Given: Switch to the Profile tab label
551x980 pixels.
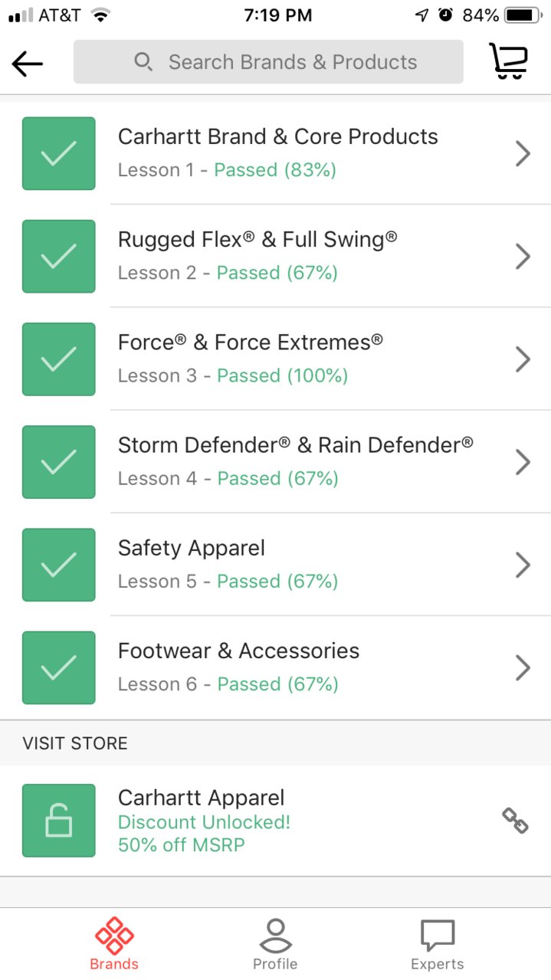Looking at the screenshot, I should [275, 964].
